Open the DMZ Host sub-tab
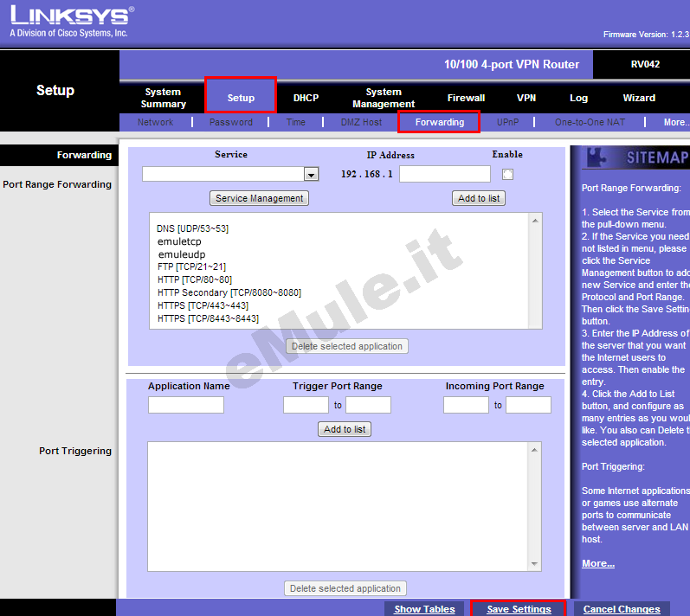Viewport: 690px width, 616px height. (361, 122)
